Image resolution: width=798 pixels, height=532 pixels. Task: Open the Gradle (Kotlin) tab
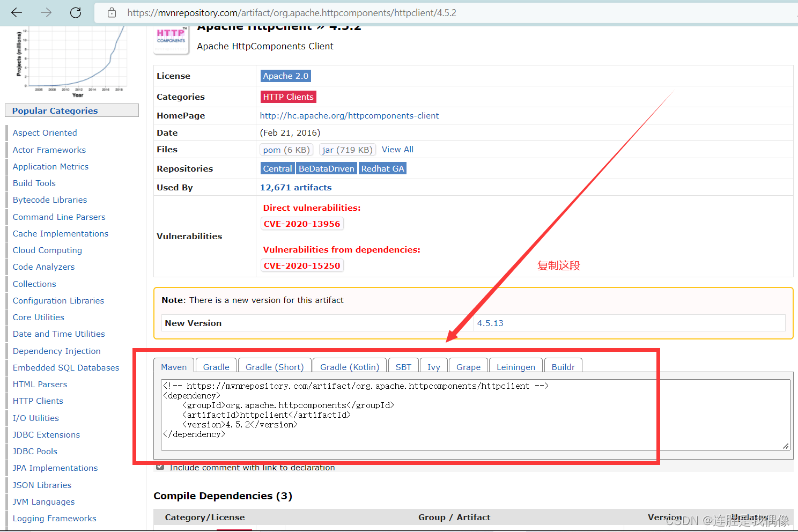click(350, 367)
